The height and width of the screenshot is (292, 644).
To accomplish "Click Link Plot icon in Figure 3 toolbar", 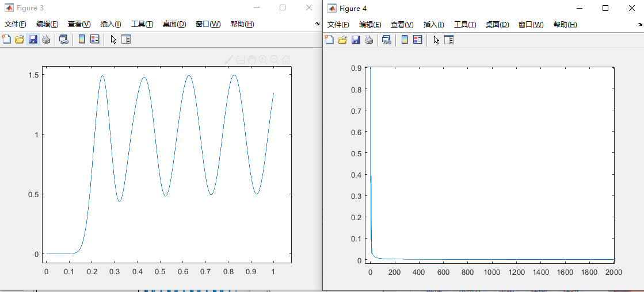I will click(x=63, y=39).
